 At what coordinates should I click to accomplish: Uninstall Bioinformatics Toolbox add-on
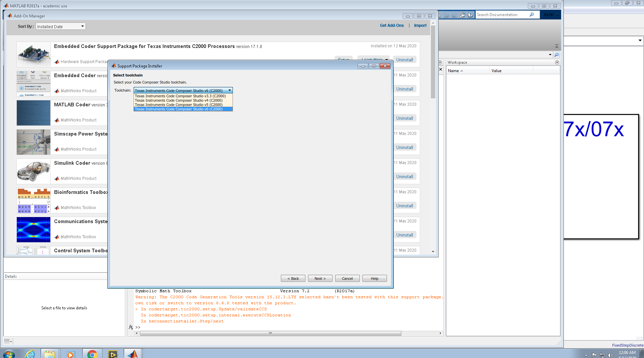404,206
